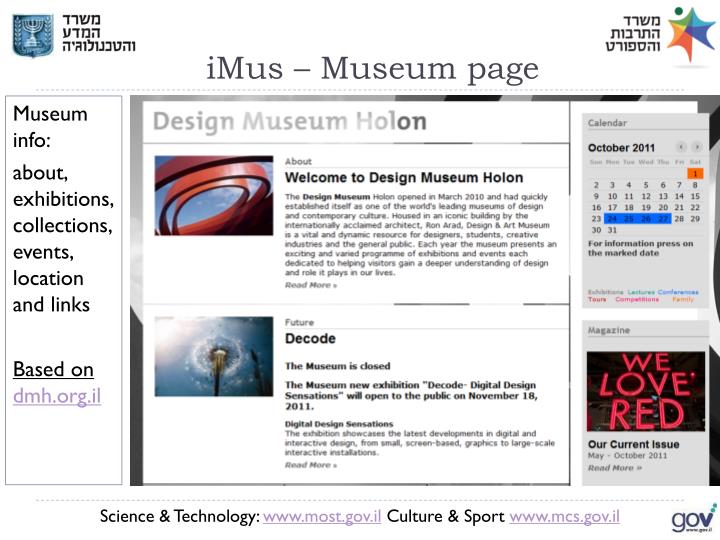Click the May - October 2011 text
Screen dimensions: 720x540
627,456
